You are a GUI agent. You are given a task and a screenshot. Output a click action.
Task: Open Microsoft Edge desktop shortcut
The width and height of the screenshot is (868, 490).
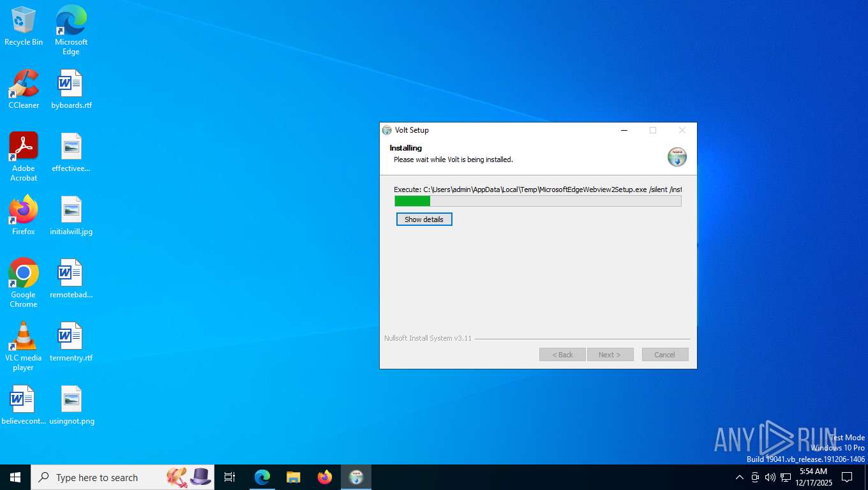click(x=71, y=30)
